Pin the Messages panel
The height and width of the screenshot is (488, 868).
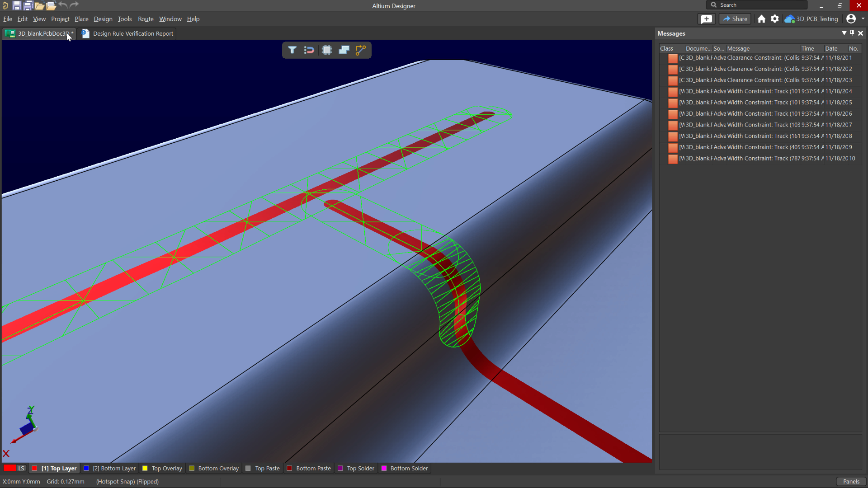coord(852,33)
